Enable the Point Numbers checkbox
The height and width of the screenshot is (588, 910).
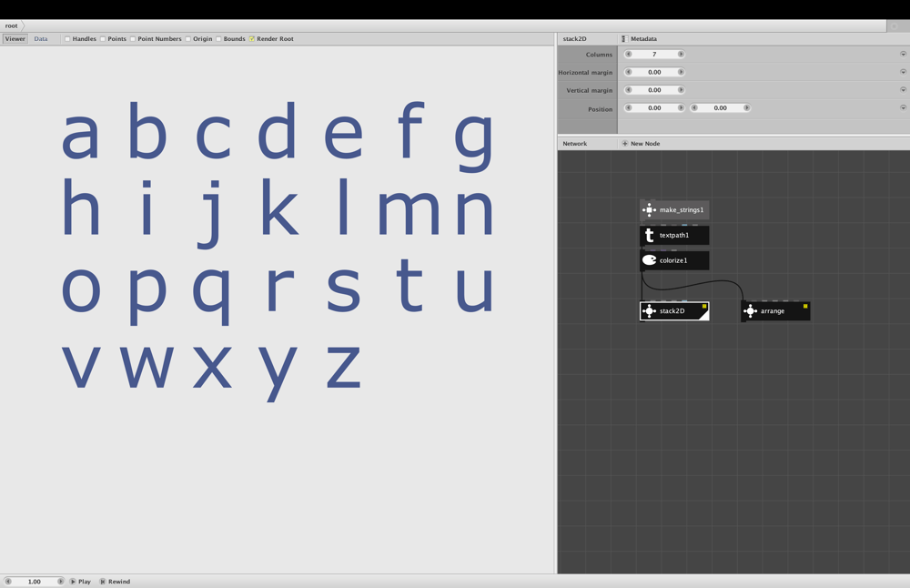133,39
